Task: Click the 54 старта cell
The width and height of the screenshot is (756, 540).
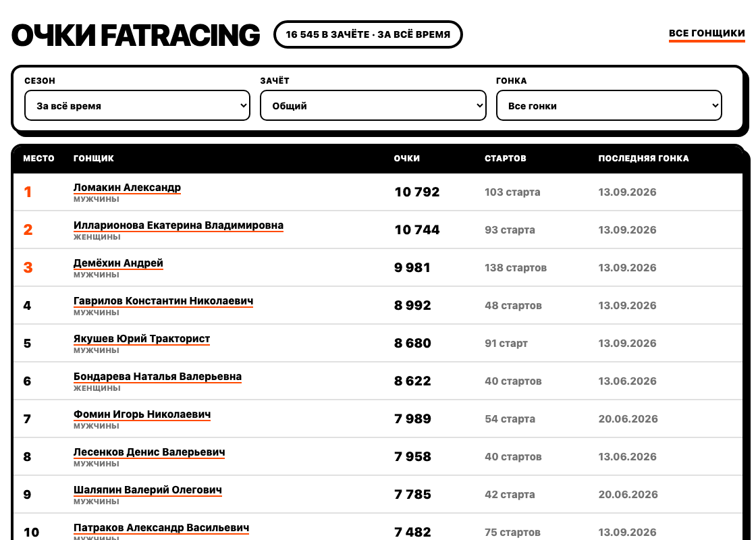Action: [x=510, y=418]
